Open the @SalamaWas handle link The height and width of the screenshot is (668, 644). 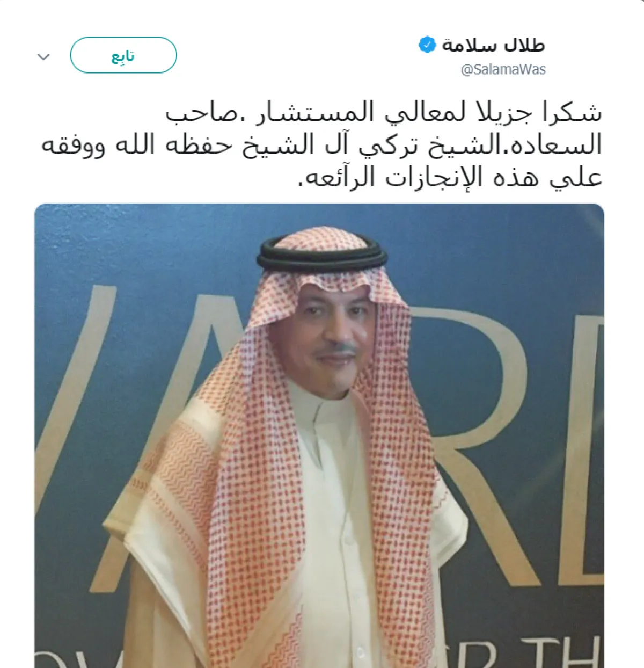click(x=503, y=70)
